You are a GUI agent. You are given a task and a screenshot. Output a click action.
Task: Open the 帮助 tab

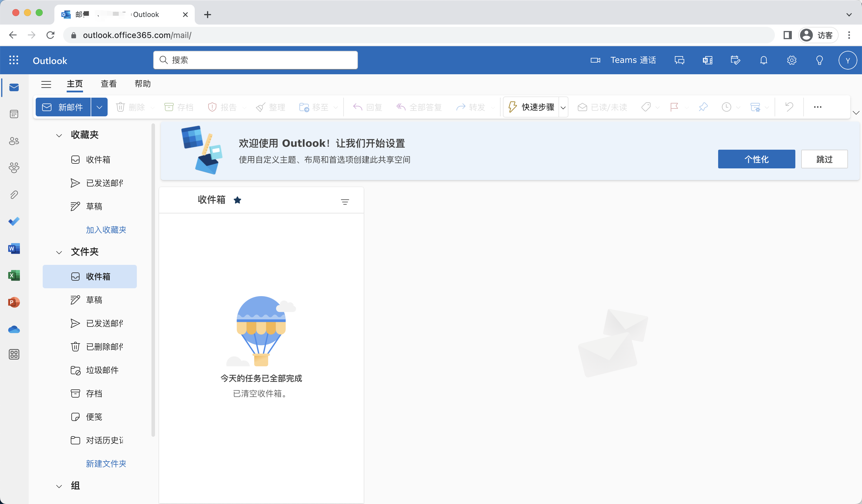click(x=142, y=84)
